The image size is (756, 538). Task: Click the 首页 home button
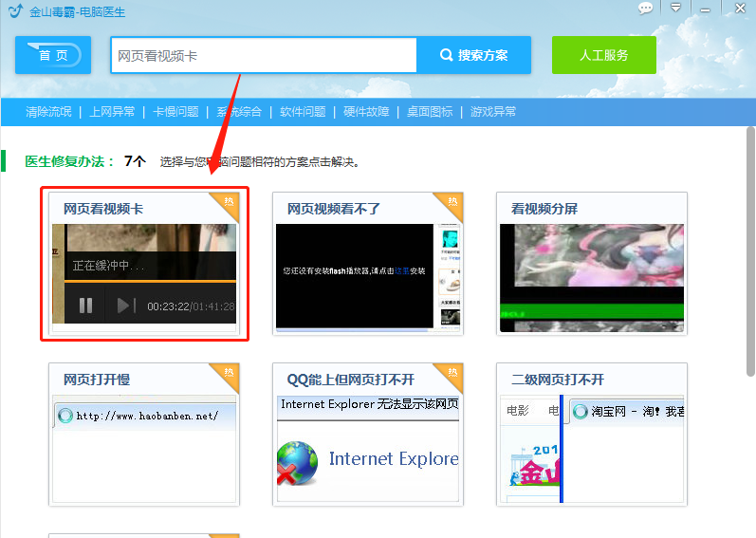(53, 55)
